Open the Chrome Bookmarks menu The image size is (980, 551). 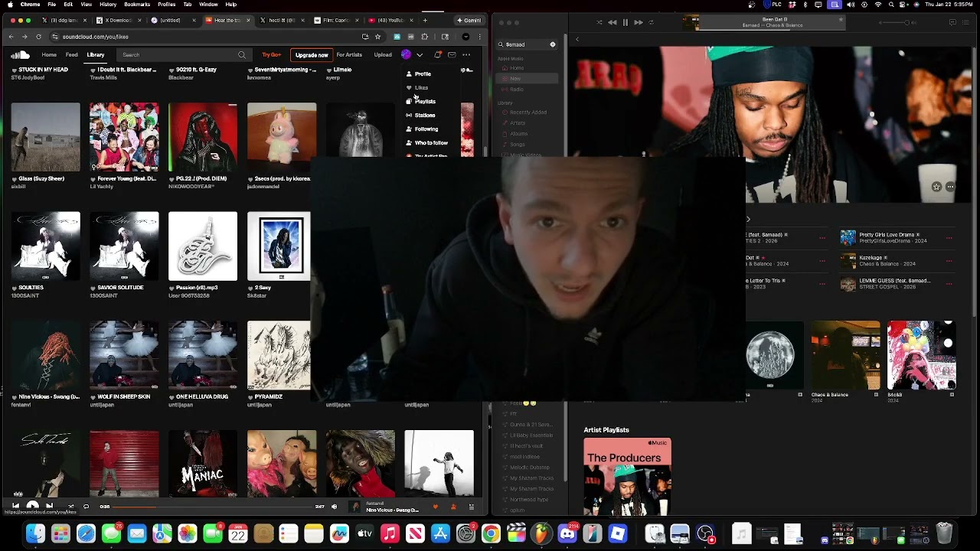click(137, 5)
